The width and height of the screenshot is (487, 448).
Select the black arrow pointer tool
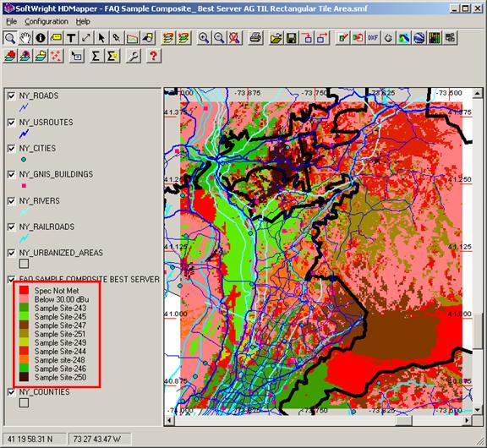101,38
